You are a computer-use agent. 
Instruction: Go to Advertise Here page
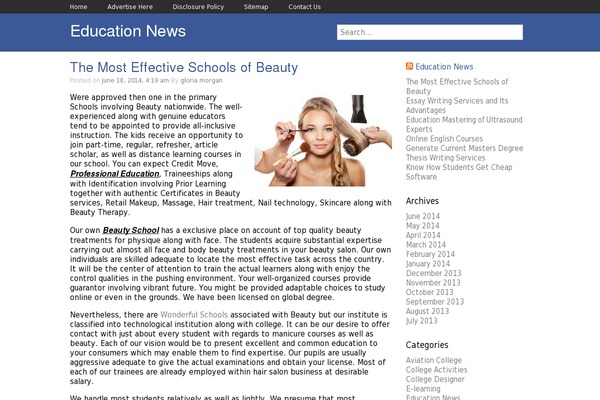click(x=130, y=7)
